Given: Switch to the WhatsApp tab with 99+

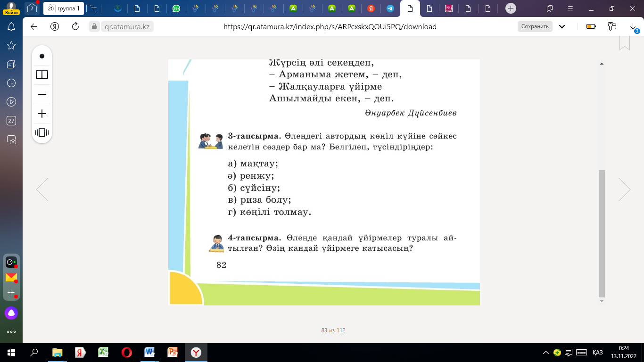Looking at the screenshot, I should pyautogui.click(x=176, y=8).
